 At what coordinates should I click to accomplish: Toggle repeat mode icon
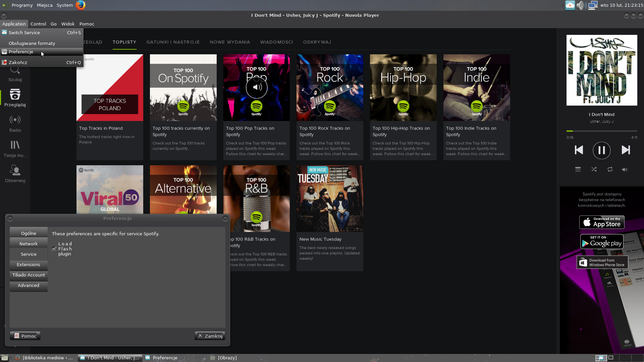pos(610,170)
